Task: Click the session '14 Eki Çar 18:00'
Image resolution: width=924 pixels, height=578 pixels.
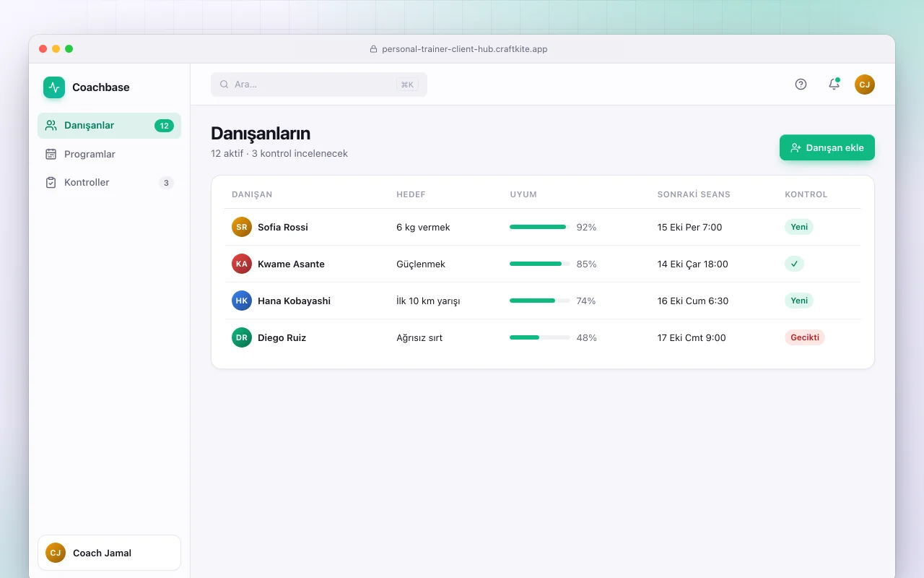Action: click(x=693, y=264)
